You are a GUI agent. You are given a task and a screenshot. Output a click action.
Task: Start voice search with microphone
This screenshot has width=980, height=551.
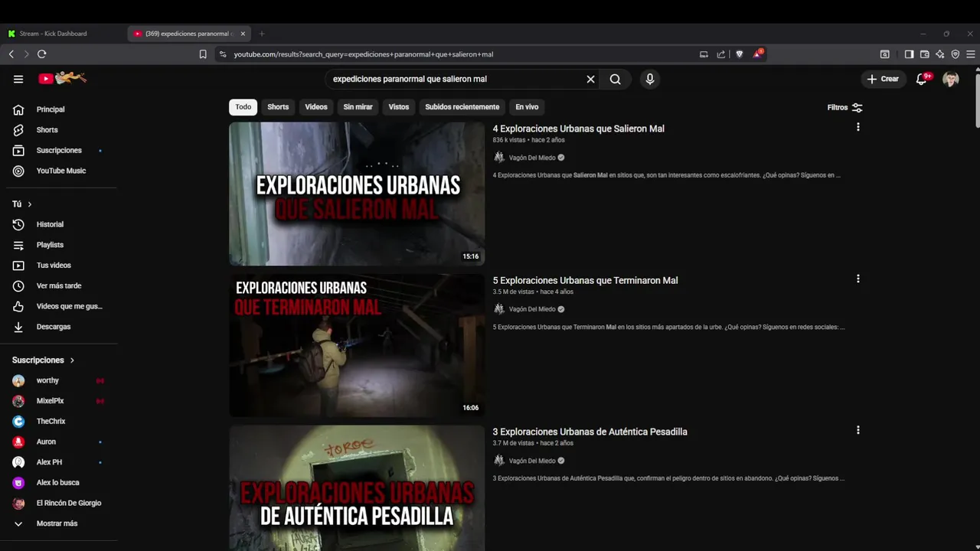[650, 79]
